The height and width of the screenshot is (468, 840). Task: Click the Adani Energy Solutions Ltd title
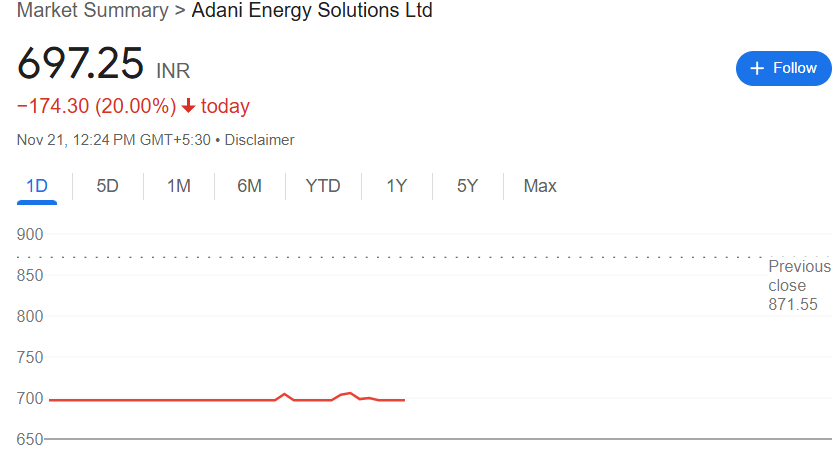tap(311, 11)
